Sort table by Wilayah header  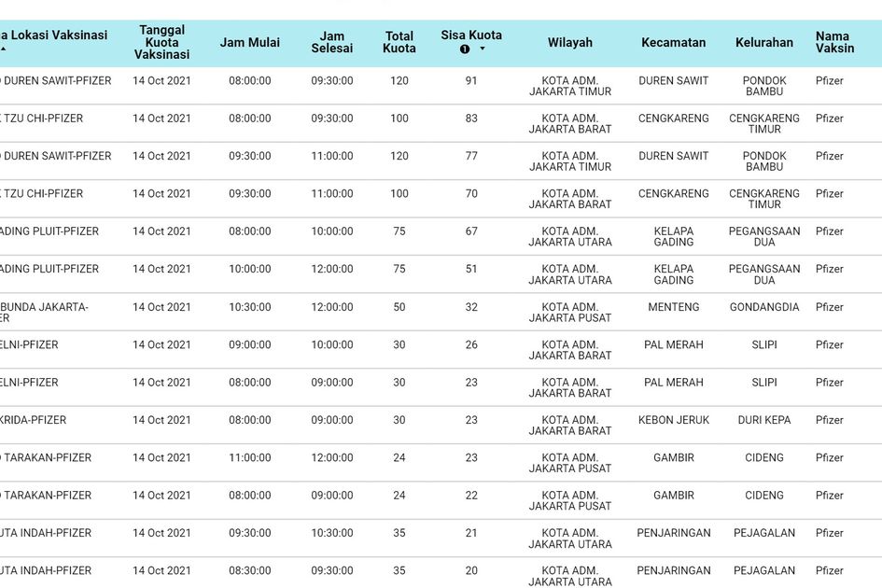click(x=569, y=43)
